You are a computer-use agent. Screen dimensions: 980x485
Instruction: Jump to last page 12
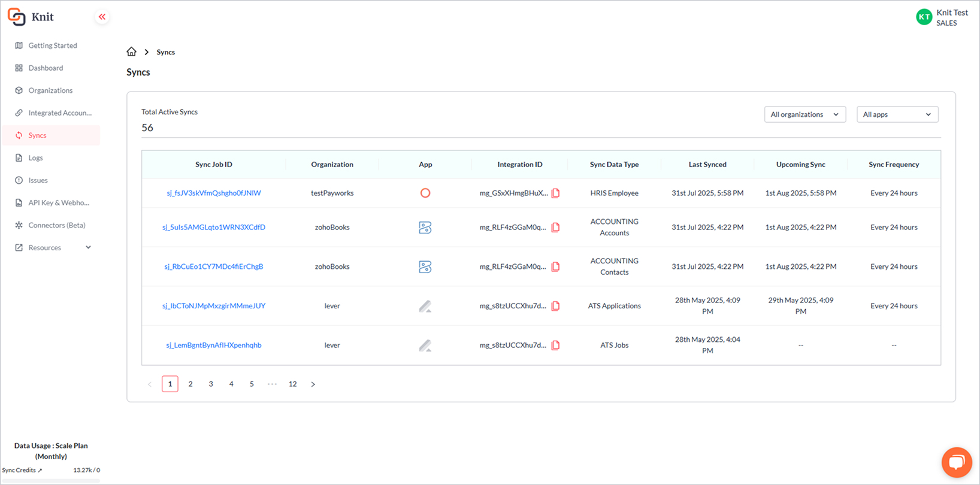292,384
